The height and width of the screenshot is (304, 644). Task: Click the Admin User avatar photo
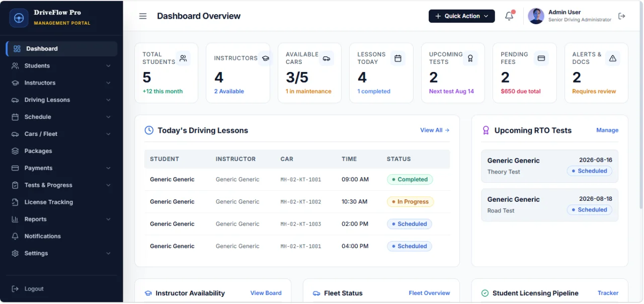click(536, 16)
